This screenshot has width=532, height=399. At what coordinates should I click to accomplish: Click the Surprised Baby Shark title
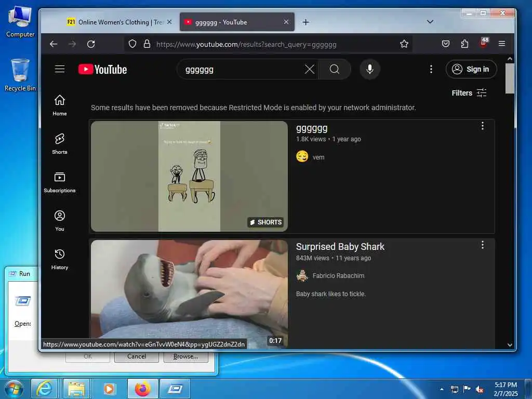[x=340, y=247]
